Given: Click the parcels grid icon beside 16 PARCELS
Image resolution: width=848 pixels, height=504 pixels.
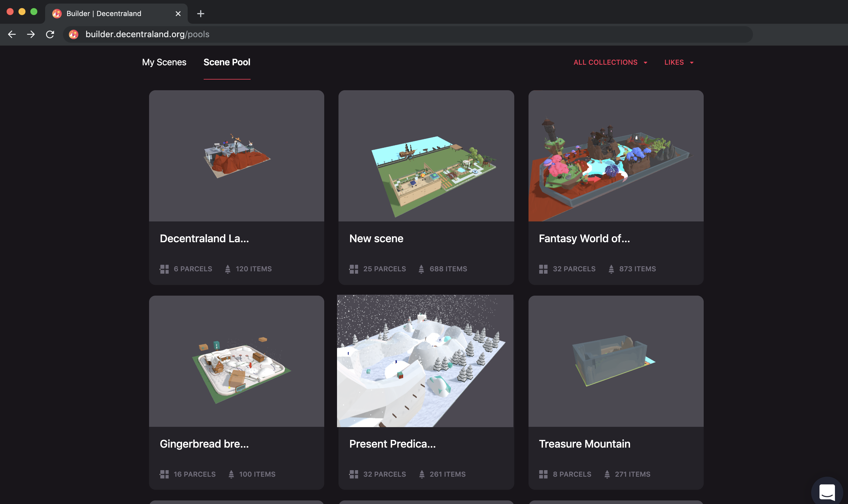Looking at the screenshot, I should 164,474.
